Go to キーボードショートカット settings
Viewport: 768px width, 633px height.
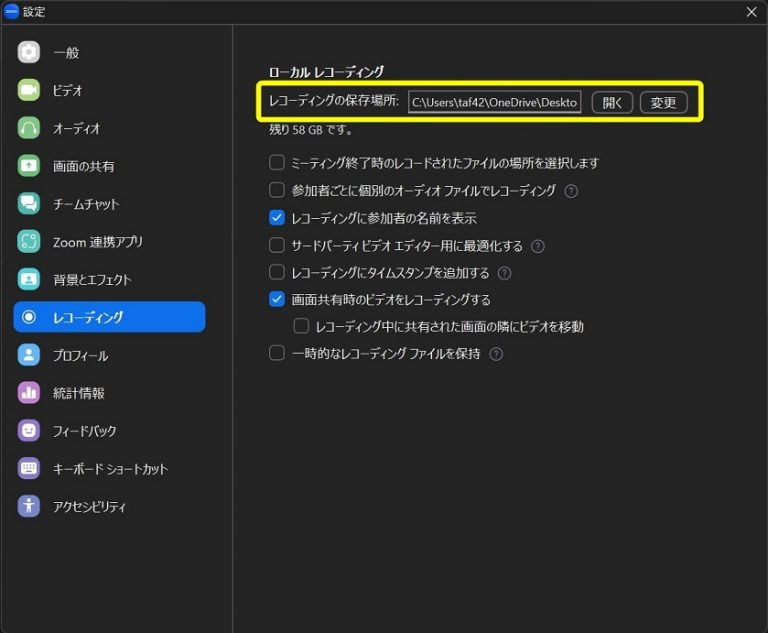tap(110, 468)
